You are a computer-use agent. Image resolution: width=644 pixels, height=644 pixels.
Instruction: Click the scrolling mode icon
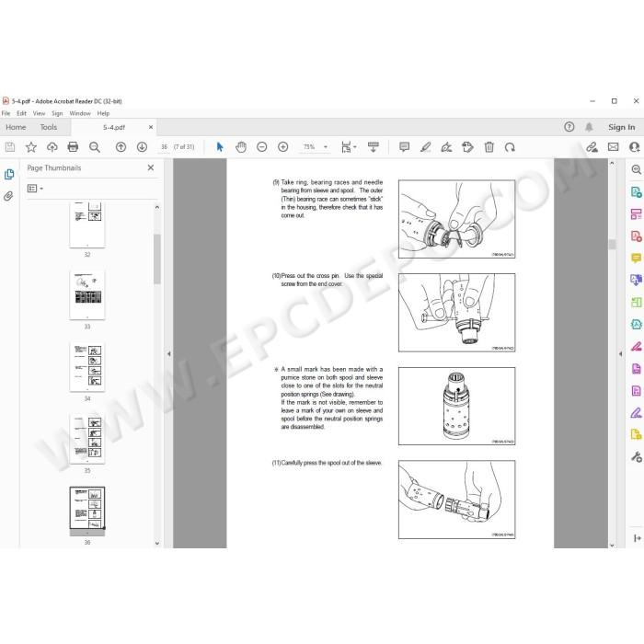coord(374,147)
